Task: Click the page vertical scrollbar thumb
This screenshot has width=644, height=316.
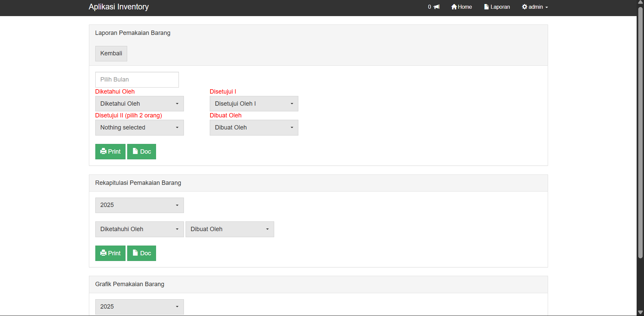Action: (640, 134)
